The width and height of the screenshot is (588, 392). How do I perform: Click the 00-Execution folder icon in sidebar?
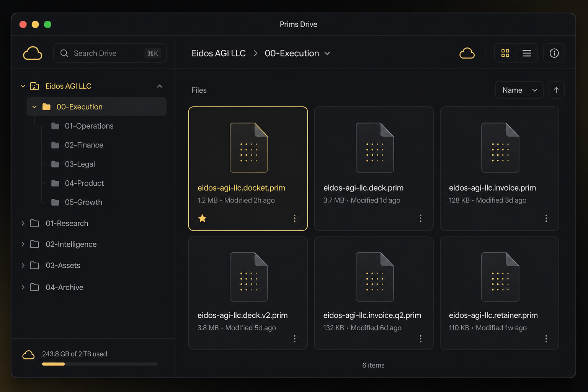coord(46,107)
